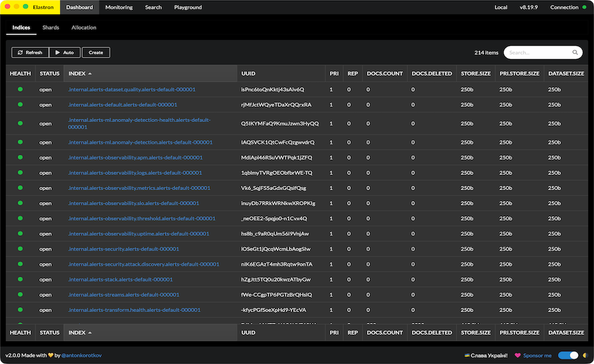Open the @antonkorotkov link
Viewport: 594px width, 364px height.
click(82, 355)
